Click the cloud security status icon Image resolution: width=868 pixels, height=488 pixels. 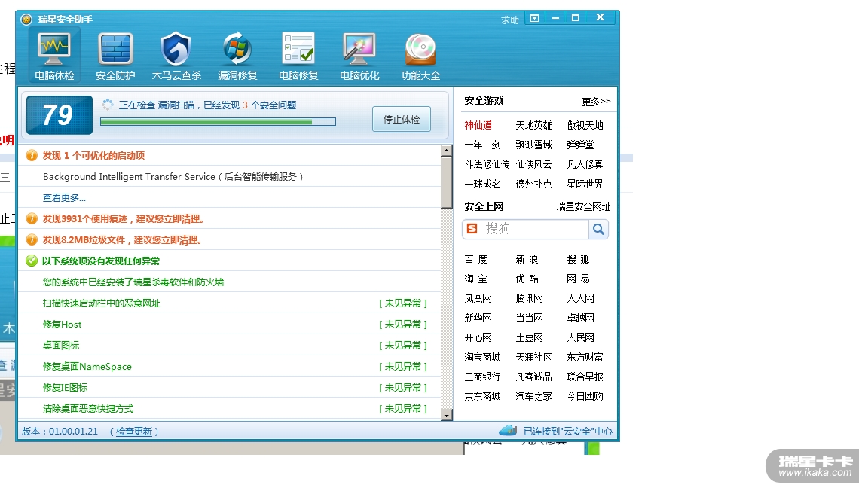pos(508,430)
